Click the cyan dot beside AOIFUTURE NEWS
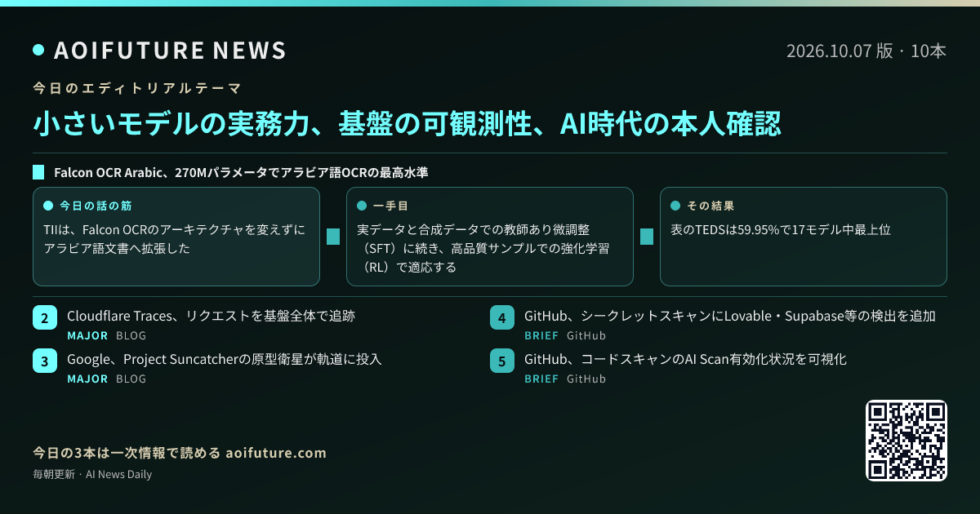This screenshot has width=980, height=514. pos(38,51)
